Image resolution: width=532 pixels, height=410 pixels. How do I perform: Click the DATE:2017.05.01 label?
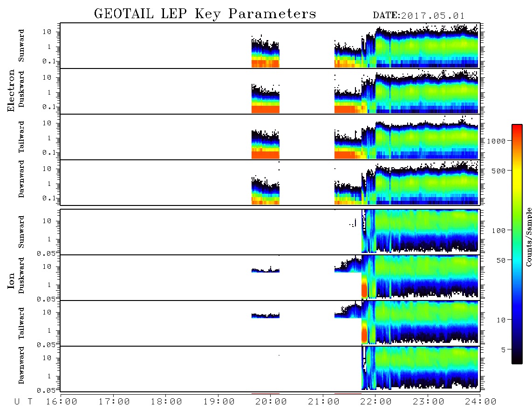pos(419,16)
